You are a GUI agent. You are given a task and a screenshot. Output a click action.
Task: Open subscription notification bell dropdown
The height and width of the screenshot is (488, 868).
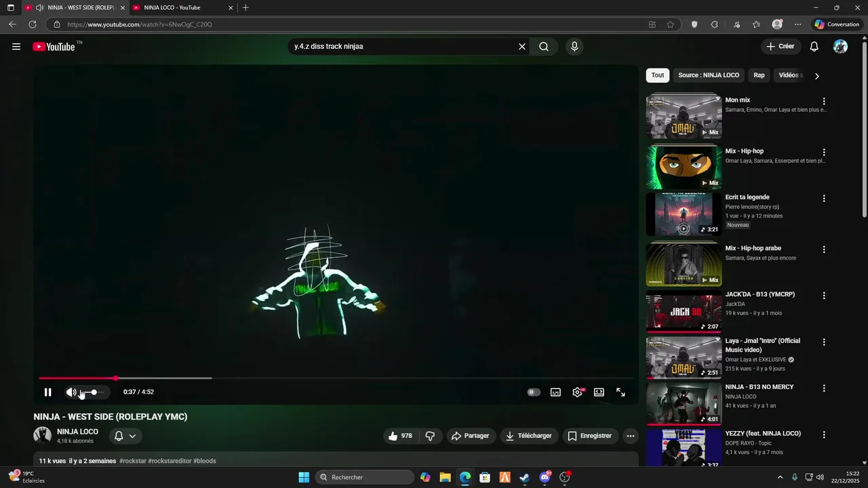[x=125, y=436]
